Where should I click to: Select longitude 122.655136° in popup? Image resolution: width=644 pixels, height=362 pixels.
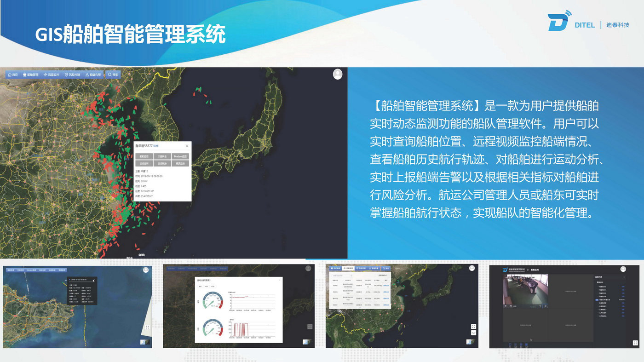click(147, 191)
